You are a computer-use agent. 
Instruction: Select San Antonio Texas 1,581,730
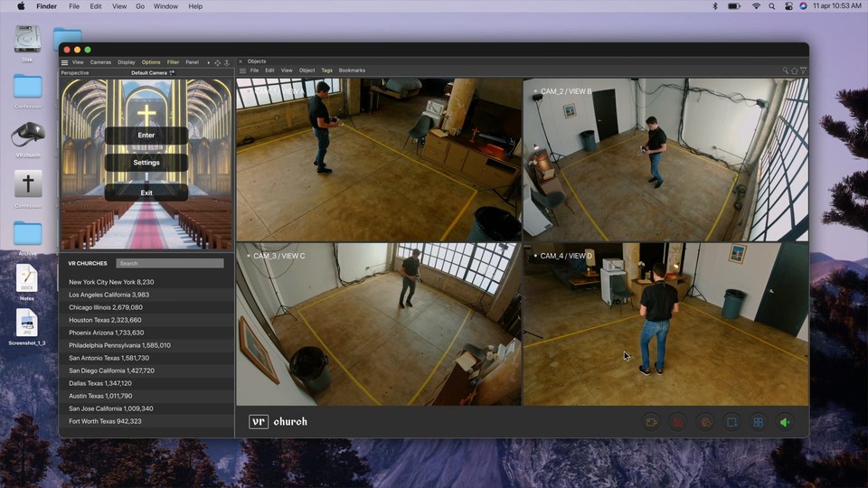[x=146, y=358]
